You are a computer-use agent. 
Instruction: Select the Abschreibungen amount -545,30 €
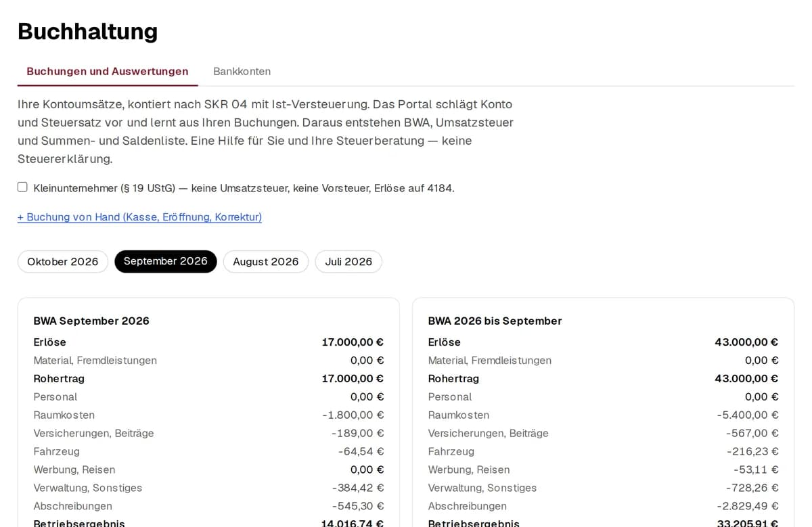(358, 506)
